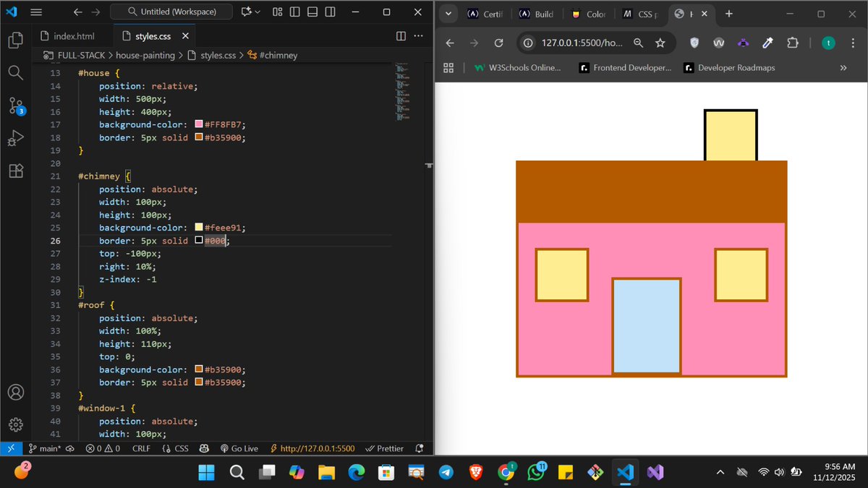Screen dimensions: 868x488
Task: Toggle the primary side bar
Action: point(295,12)
